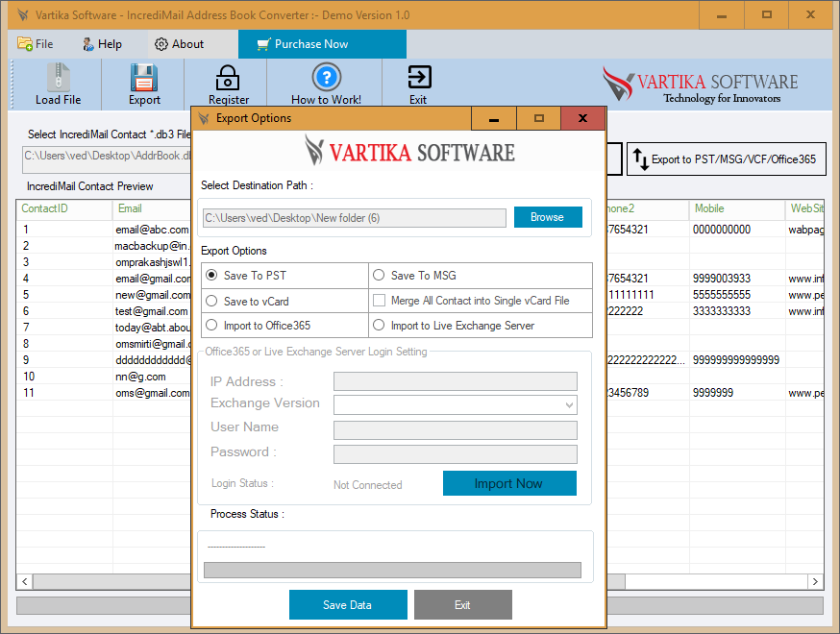Click the Import Now button
Image resolution: width=840 pixels, height=634 pixels.
[x=509, y=483]
